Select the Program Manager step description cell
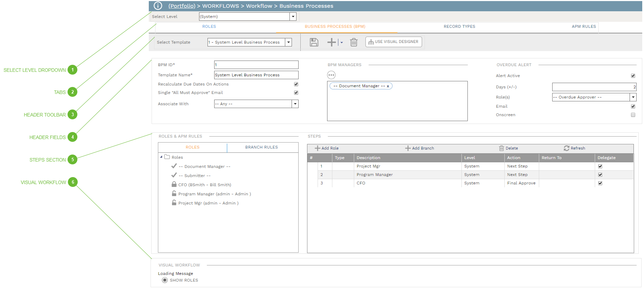The height and width of the screenshot is (289, 644). click(x=407, y=175)
